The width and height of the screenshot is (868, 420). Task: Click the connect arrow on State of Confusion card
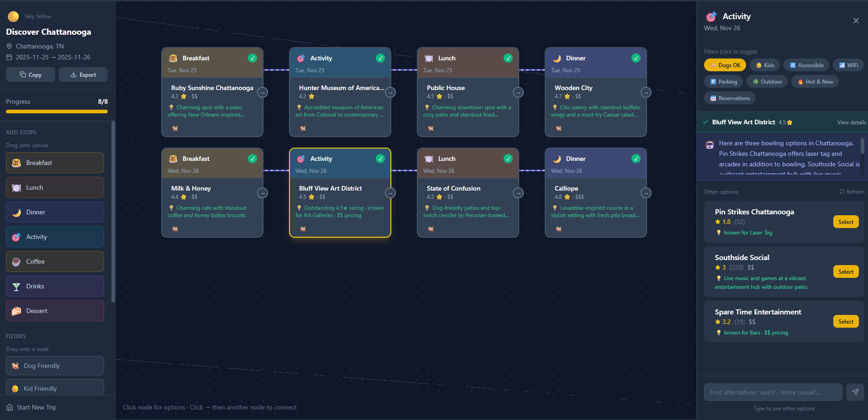pyautogui.click(x=518, y=193)
